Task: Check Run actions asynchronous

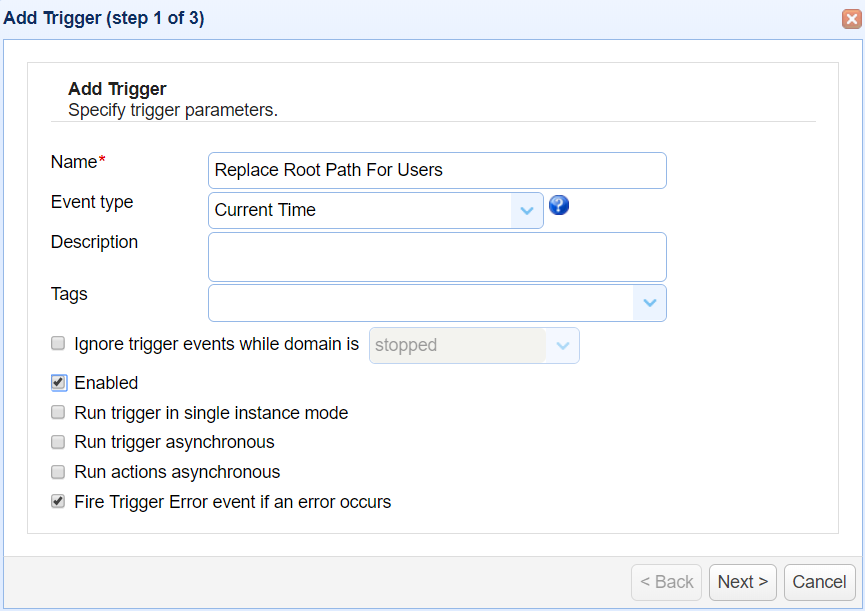Action: (57, 472)
